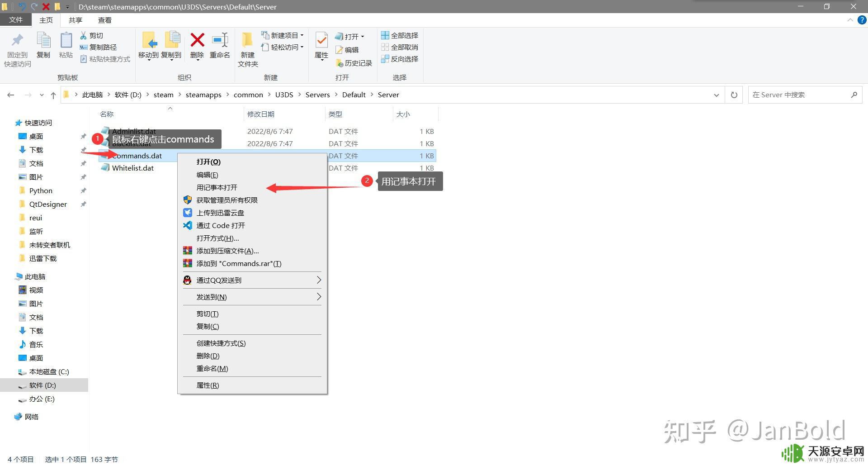Open the Open (打开) ribbon dropdown
The width and height of the screenshot is (868, 466).
[x=349, y=37]
